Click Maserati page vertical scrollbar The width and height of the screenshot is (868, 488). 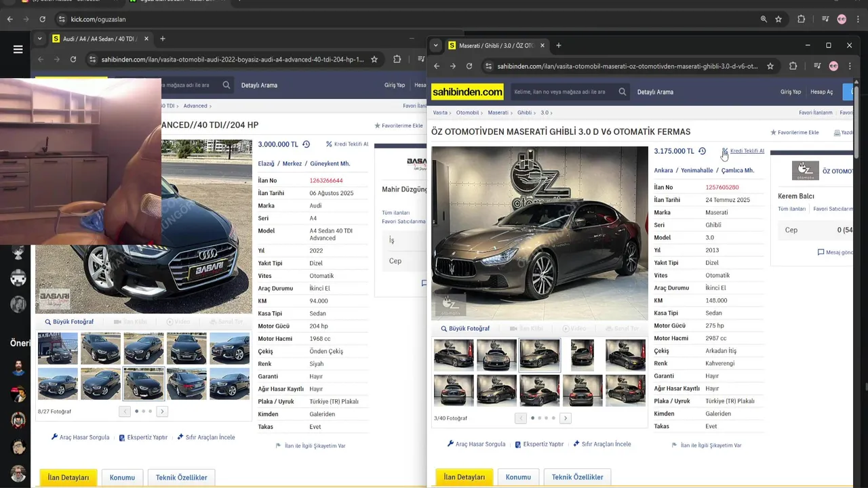(x=856, y=122)
